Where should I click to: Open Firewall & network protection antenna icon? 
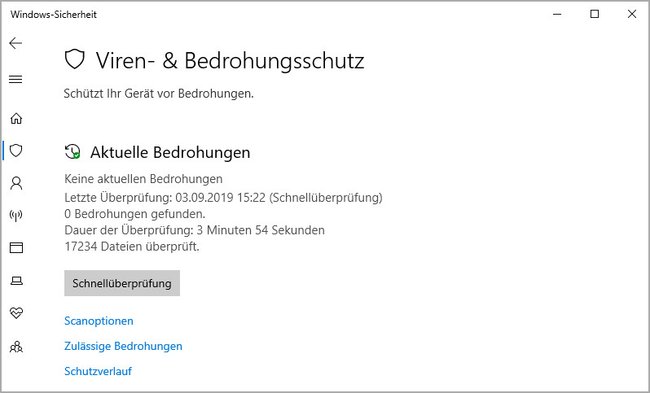16,215
